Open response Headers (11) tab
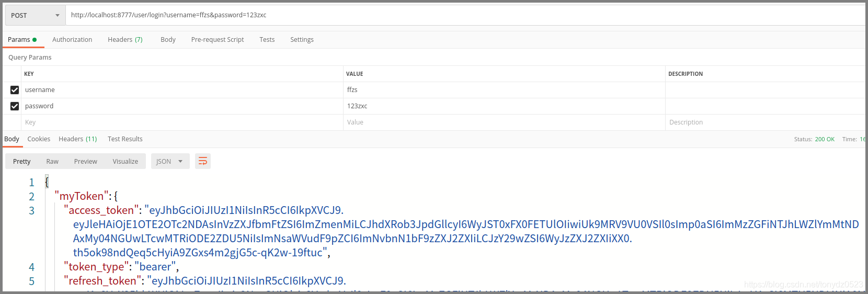This screenshot has width=868, height=294. [78, 139]
